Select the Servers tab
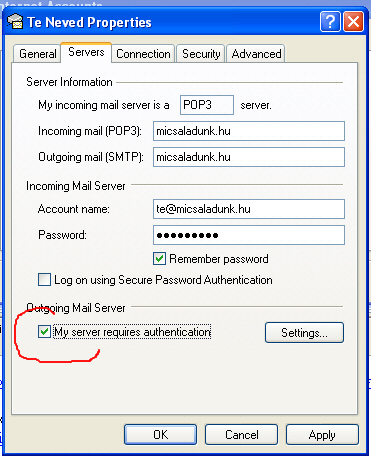Screen dimensions: 371x459 86,52
